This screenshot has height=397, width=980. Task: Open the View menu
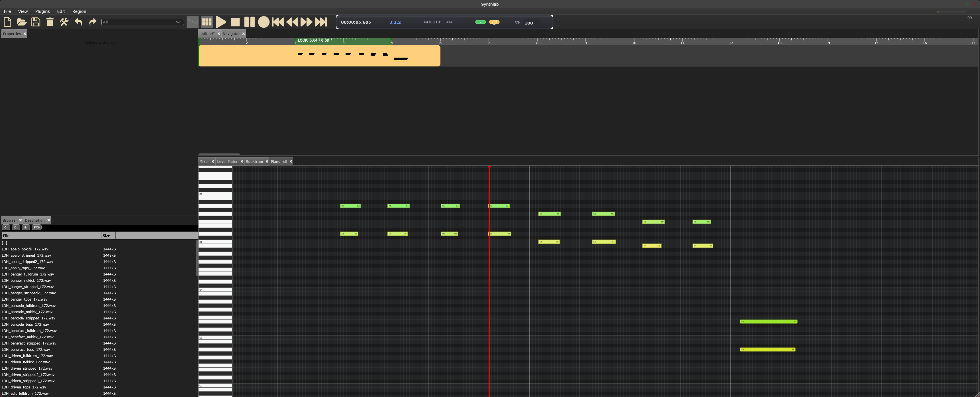pyautogui.click(x=23, y=11)
